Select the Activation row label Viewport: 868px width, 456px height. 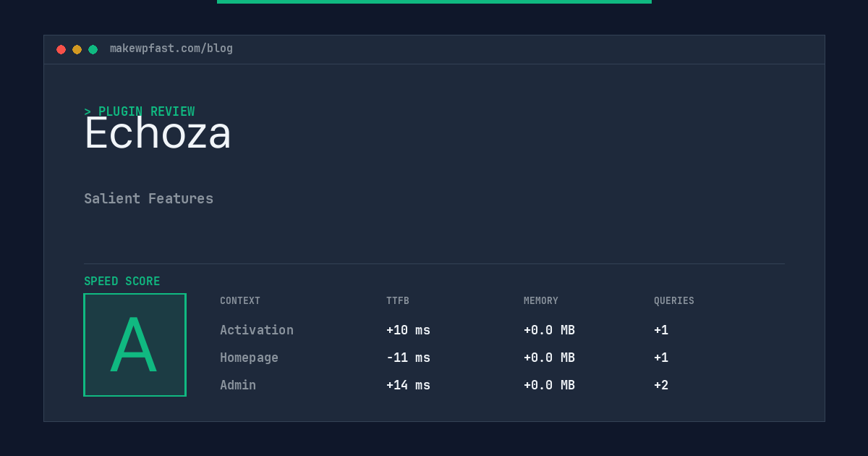point(257,330)
